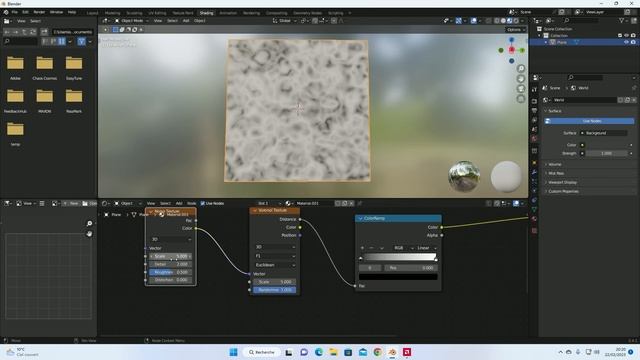Screen dimensions: 640x360
Task: Click the select box tool icon
Action: 116,30
